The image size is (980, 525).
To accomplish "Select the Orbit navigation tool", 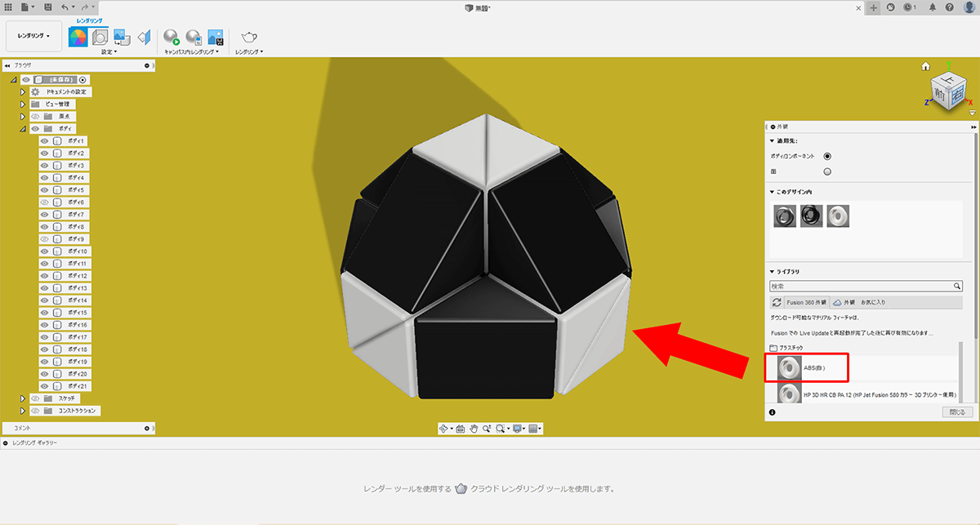I will coord(444,428).
